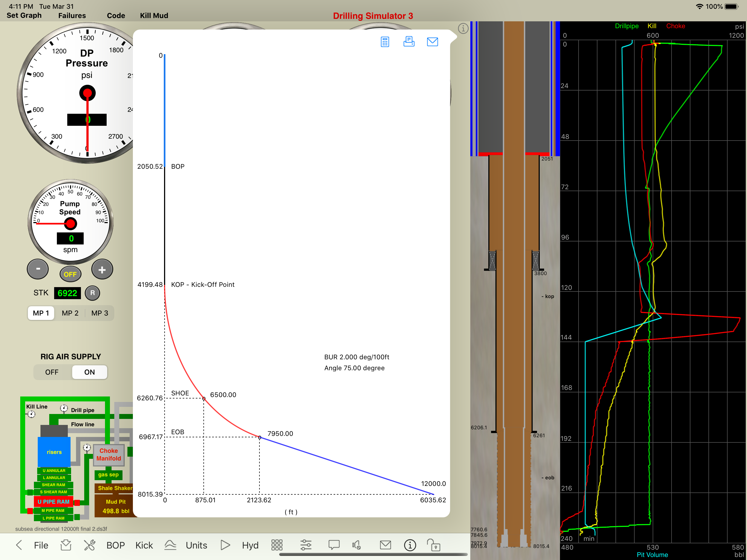Tap the Pump Speed gauge dial

[70, 222]
